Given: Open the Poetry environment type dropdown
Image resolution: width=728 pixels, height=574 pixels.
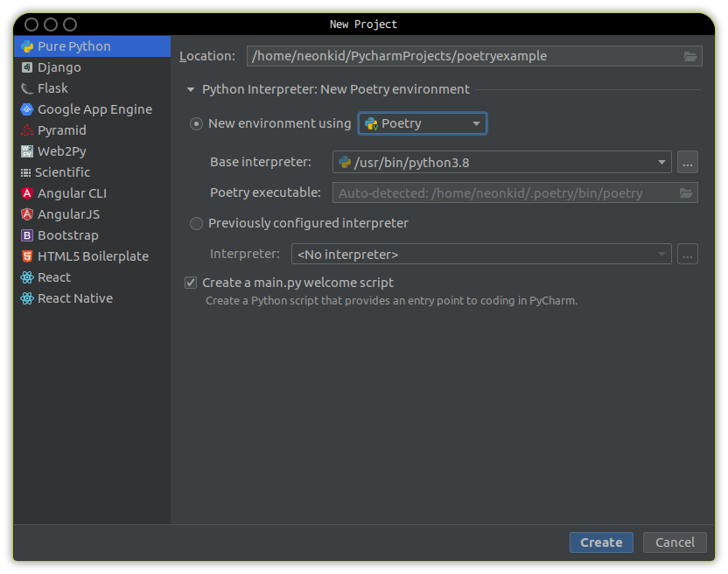Looking at the screenshot, I should tap(423, 123).
